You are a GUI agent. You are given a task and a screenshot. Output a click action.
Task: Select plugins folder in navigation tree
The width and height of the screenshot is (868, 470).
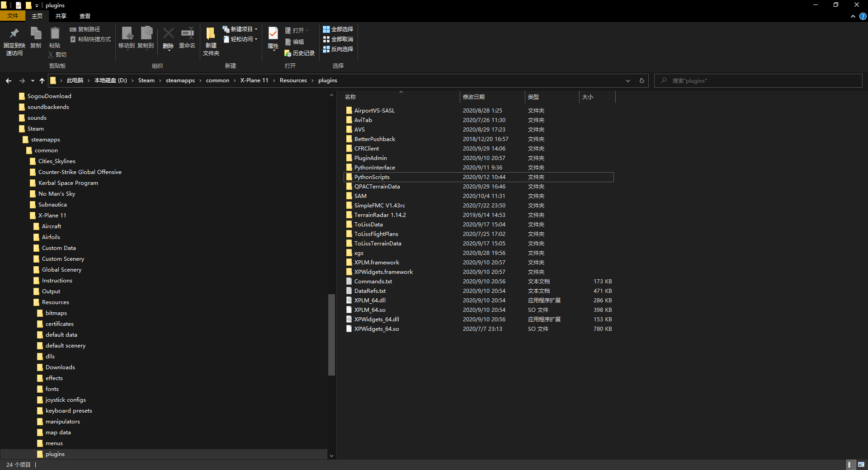tap(55, 454)
